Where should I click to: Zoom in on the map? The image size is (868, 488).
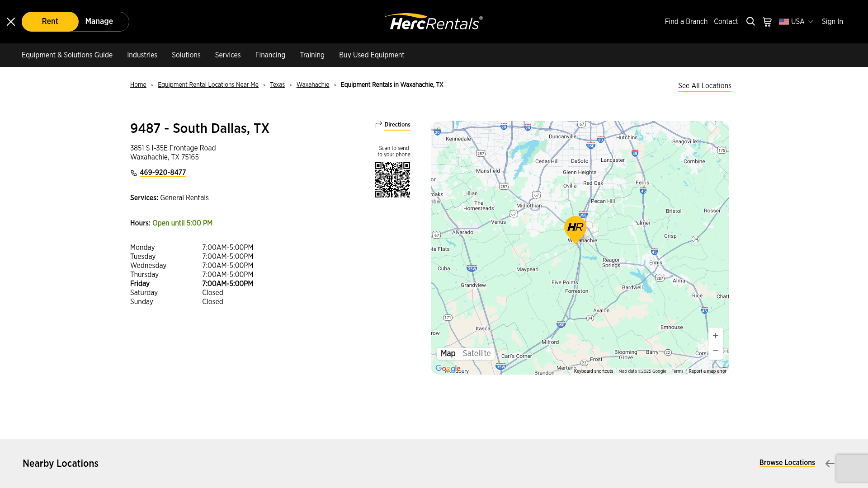coord(715,336)
